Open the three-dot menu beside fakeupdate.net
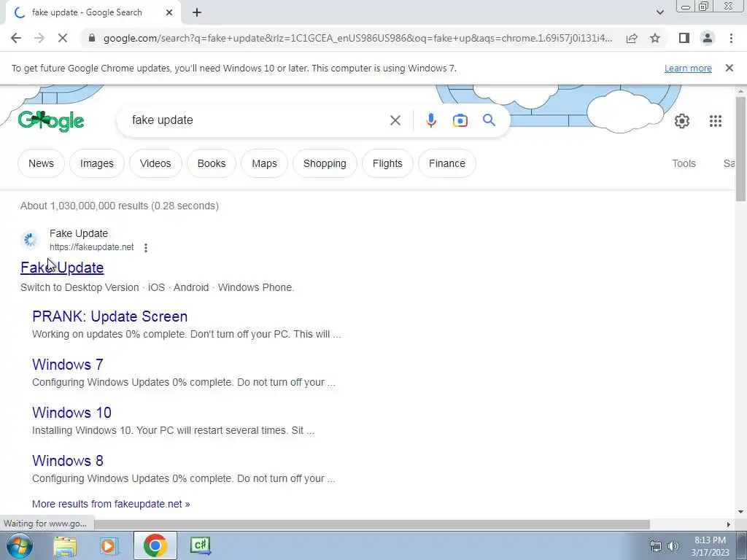The image size is (747, 560). [x=146, y=248]
